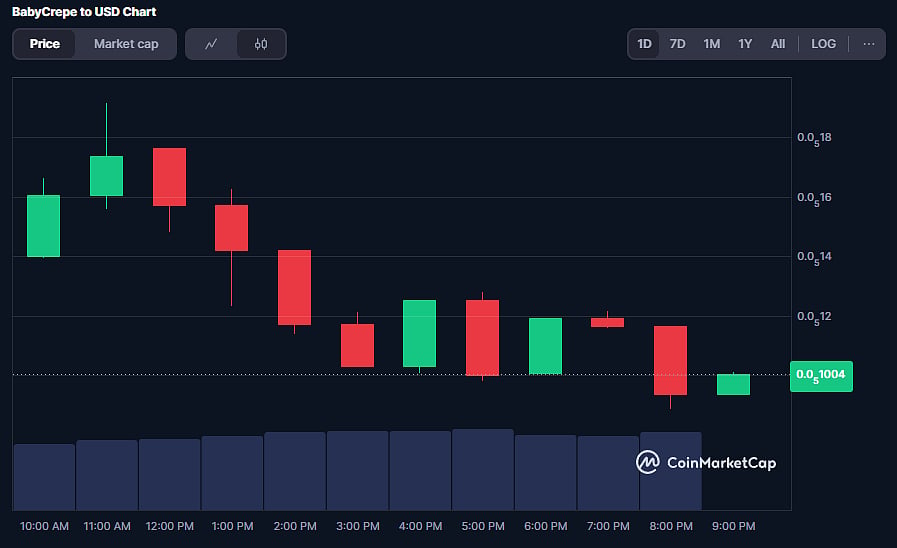Choose the 1M time range
Screen dimensions: 897x548
pyautogui.click(x=712, y=44)
